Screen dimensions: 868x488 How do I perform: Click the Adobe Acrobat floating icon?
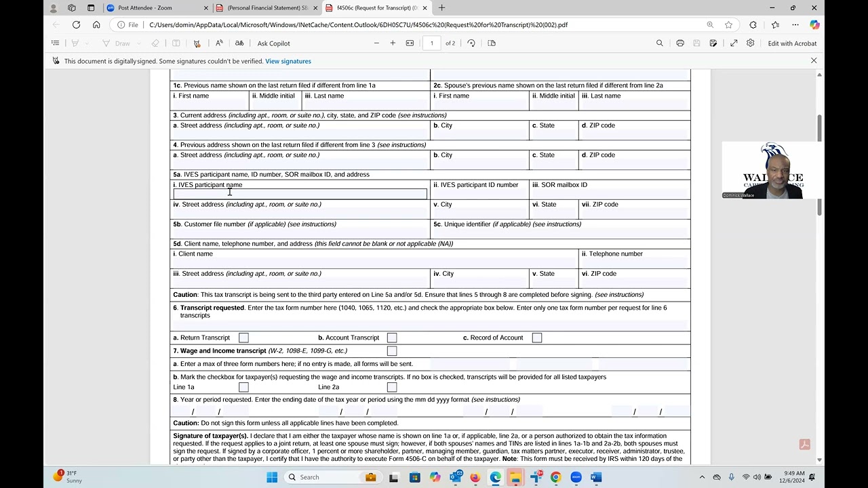point(804,445)
